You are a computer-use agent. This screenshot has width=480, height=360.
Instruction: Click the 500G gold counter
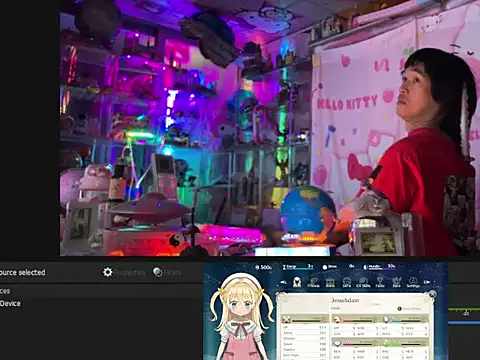[x=263, y=267]
